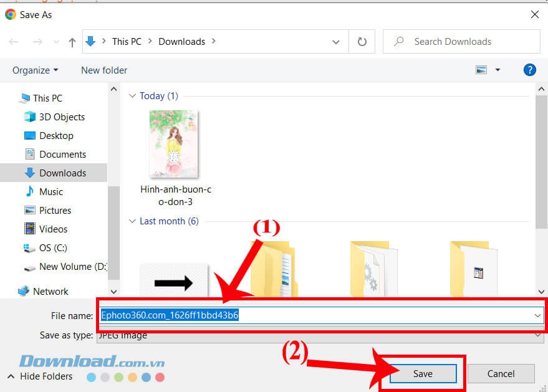Open Videos folder from sidebar
Screen dimensions: 548x392
[53, 229]
